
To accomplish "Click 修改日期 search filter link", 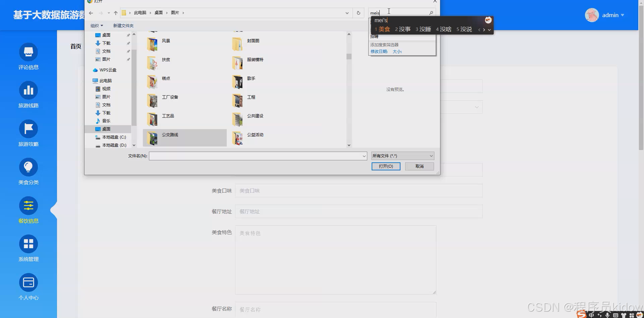I will 379,52.
